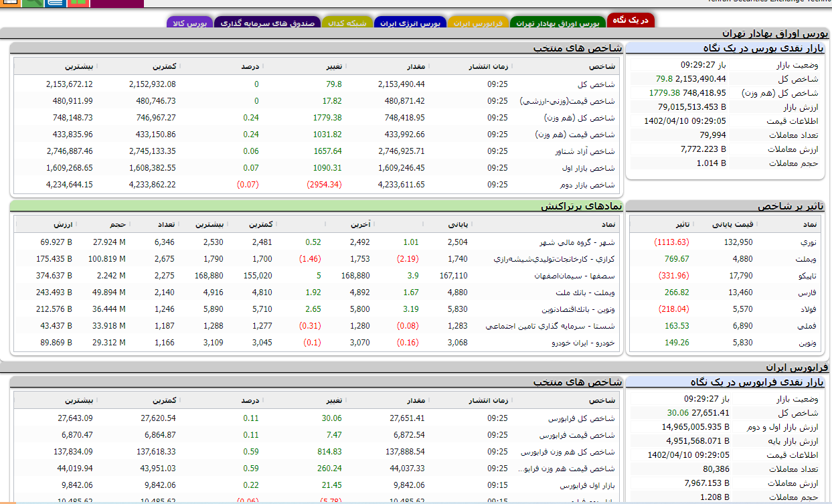Open the شبکه کدال tab
The width and height of the screenshot is (832, 504).
(x=347, y=23)
